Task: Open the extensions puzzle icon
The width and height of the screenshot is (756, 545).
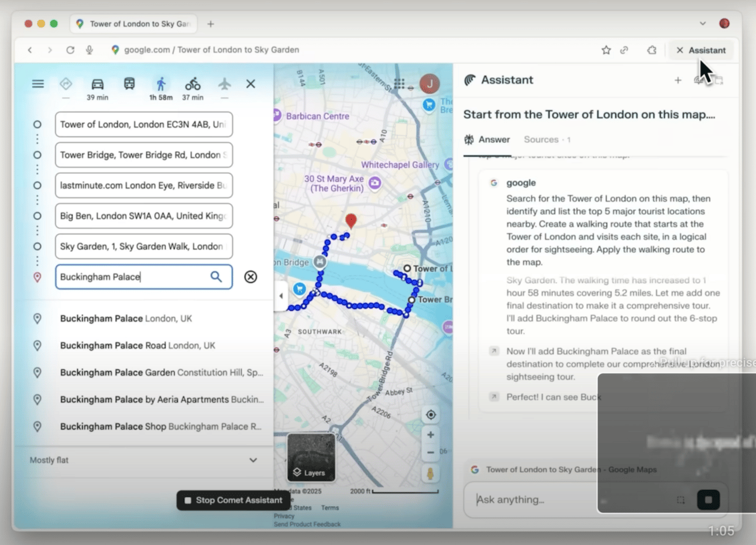Action: click(652, 50)
